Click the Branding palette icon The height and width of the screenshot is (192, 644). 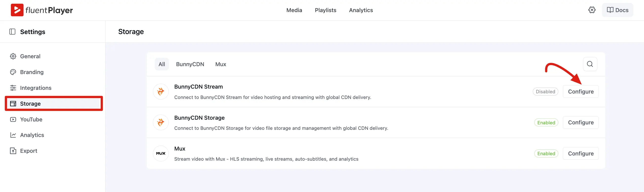tap(13, 72)
